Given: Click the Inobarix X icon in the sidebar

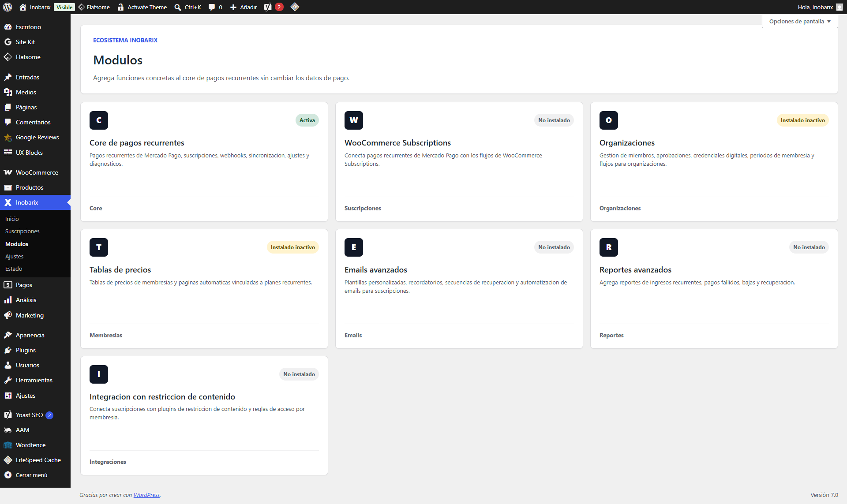Looking at the screenshot, I should (x=8, y=202).
